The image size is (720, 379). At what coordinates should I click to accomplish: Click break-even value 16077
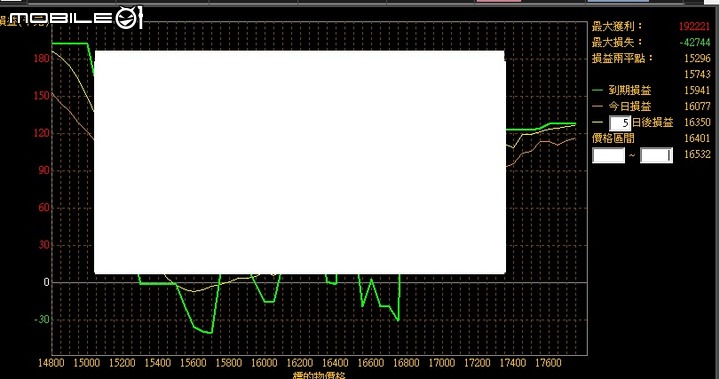pos(697,106)
